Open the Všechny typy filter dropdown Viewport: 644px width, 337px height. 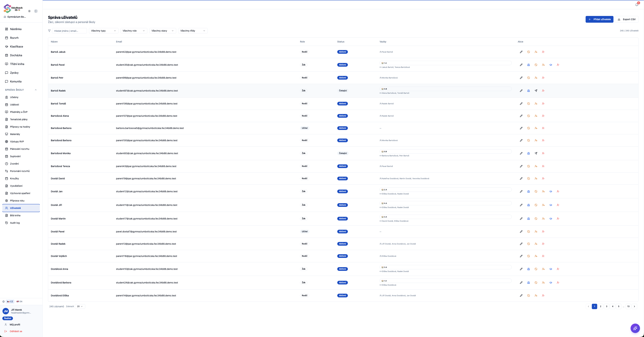coord(104,31)
